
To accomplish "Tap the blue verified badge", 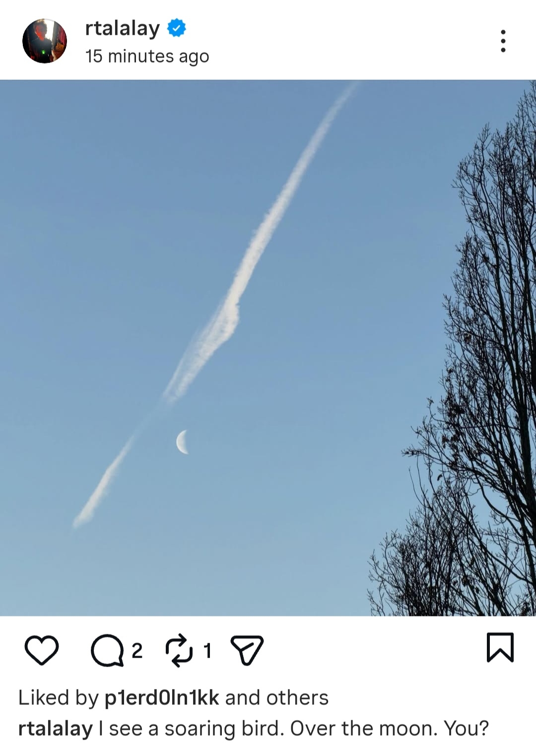I will coord(176,28).
